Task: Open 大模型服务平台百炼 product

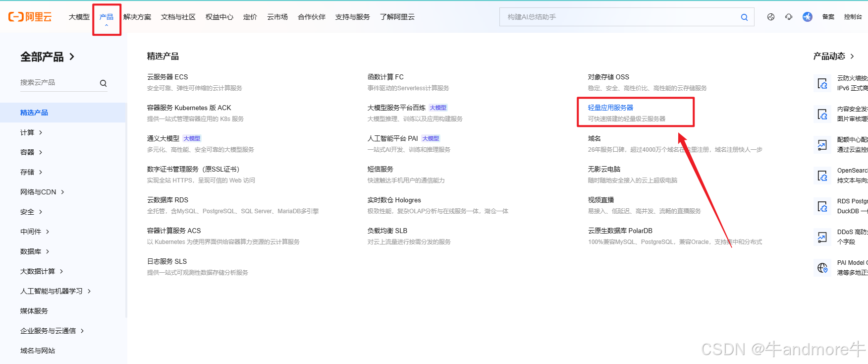Action: point(396,108)
